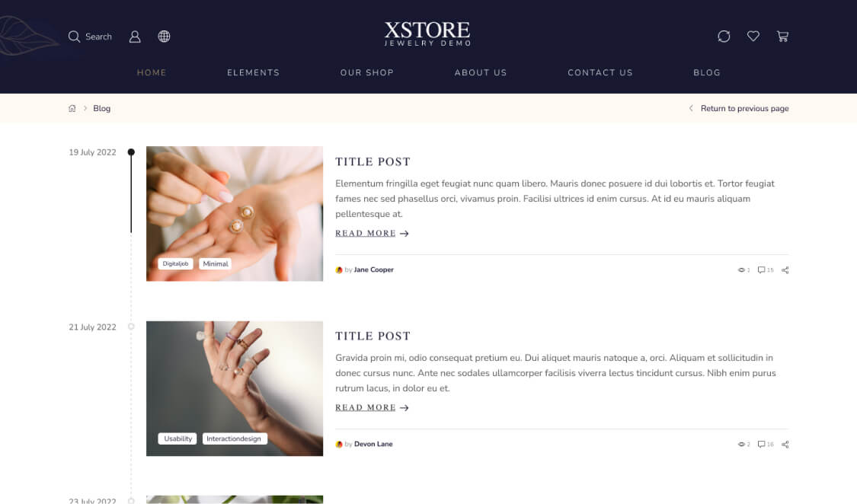Open the rings hand post thumbnail
The image size is (857, 504).
235,388
